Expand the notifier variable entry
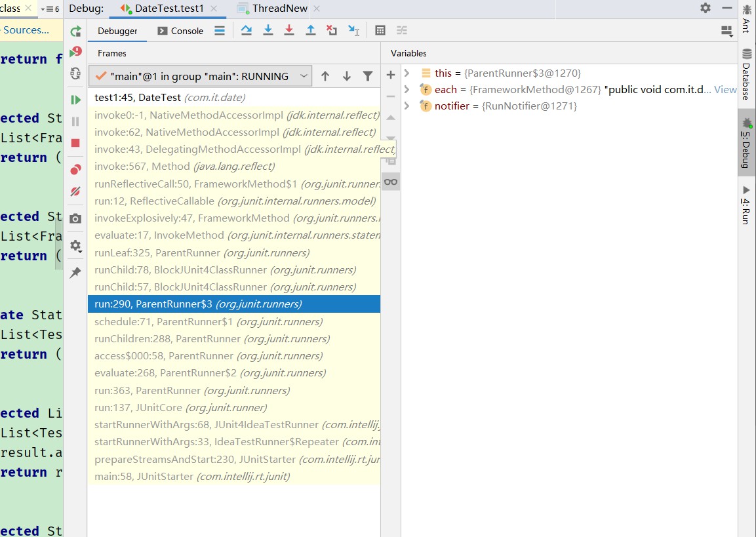Viewport: 756px width, 537px height. [x=407, y=106]
